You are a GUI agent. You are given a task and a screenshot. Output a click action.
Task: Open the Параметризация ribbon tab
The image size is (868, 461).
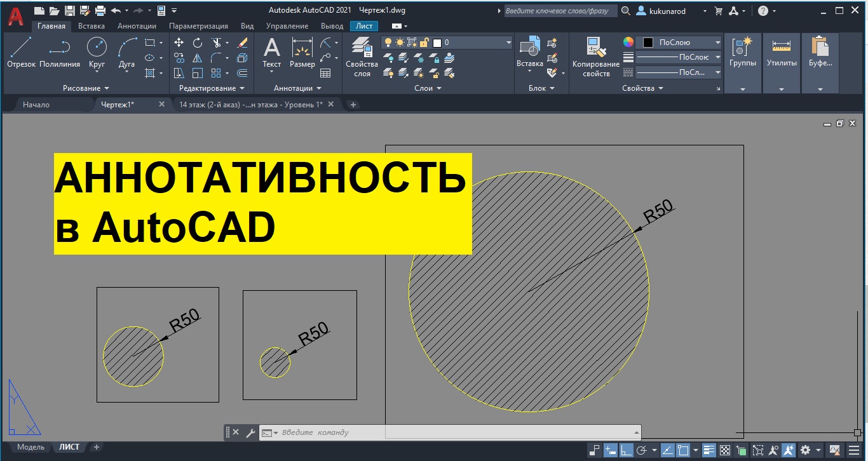point(198,26)
